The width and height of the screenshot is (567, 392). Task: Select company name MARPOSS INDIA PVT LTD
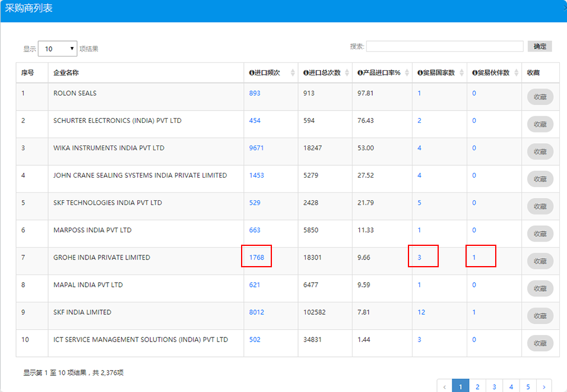93,230
